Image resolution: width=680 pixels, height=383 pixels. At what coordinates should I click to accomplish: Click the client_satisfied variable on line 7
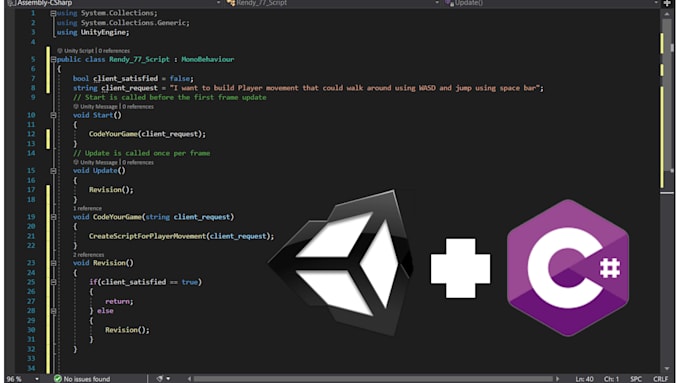click(125, 79)
